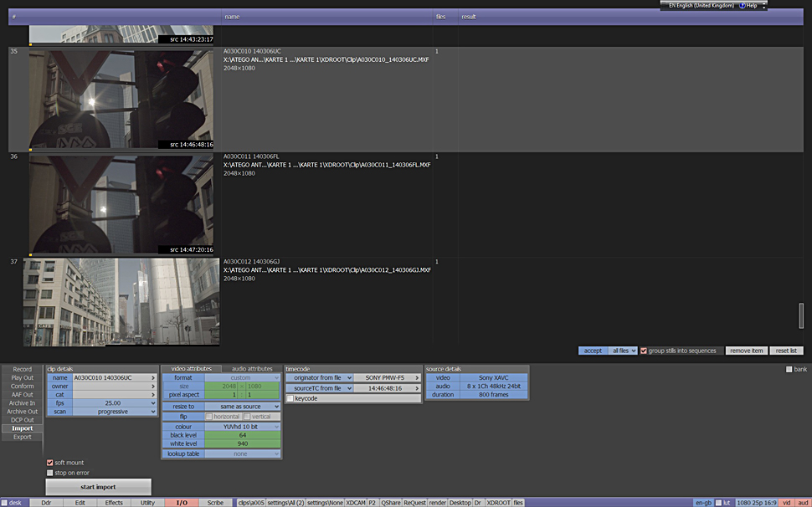Switch to the audio attributes tab
Screen dimensions: 812x507
[251, 369]
